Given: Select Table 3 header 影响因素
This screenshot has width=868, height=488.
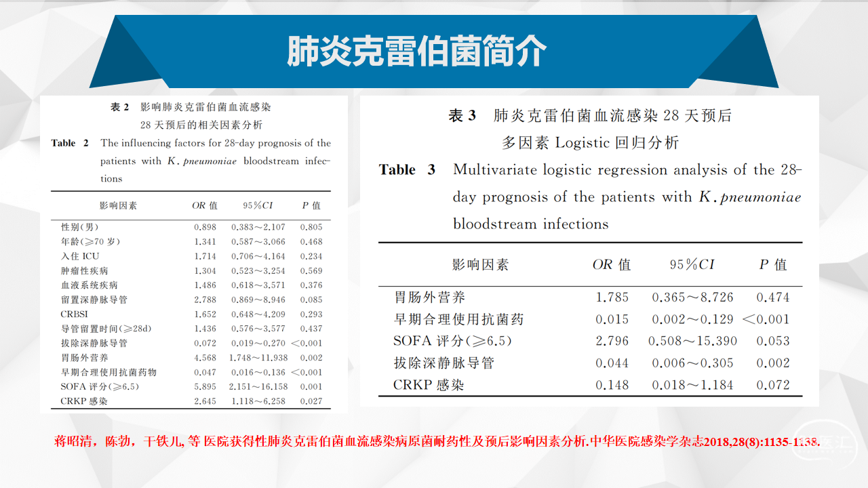Looking at the screenshot, I should point(480,265).
